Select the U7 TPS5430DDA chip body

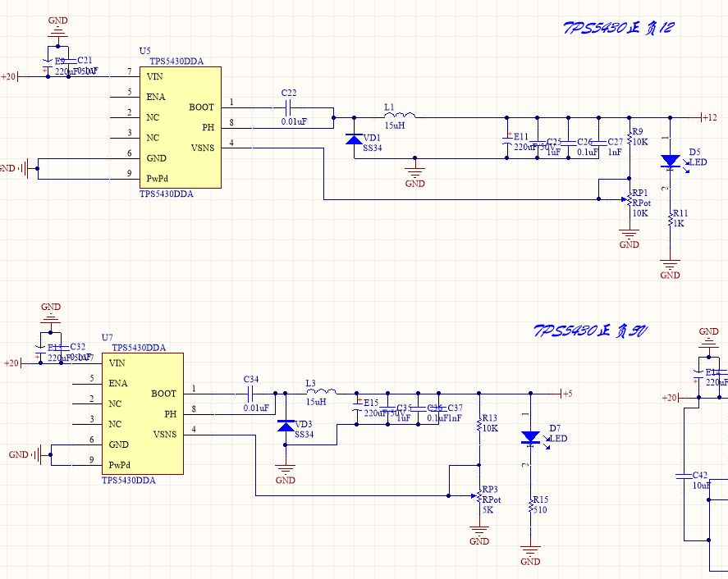pyautogui.click(x=143, y=414)
